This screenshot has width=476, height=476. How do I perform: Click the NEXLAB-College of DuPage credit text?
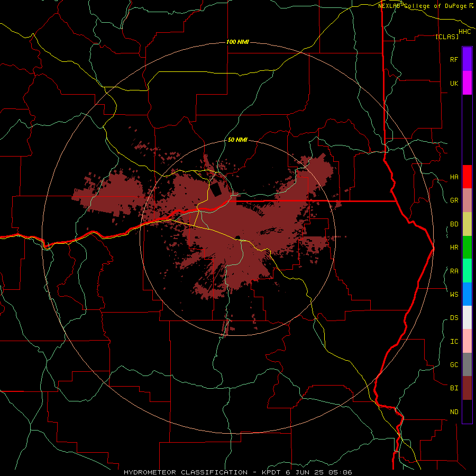click(x=423, y=6)
